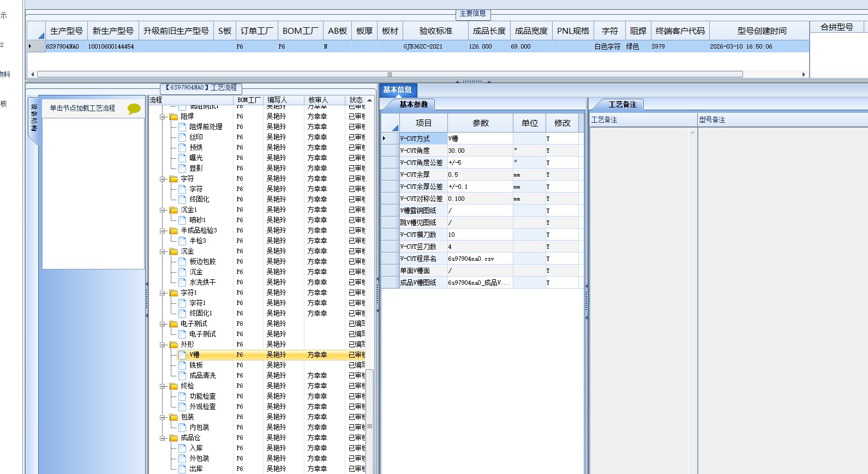Click the 成品V槽图纸 parameter row

482,283
